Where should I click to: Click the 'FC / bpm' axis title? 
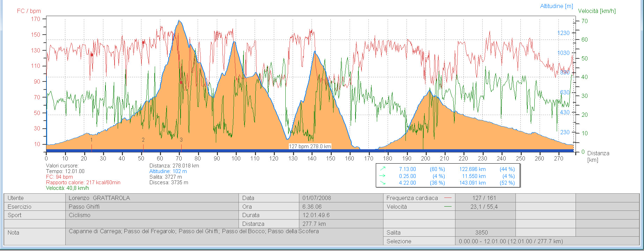pos(29,11)
